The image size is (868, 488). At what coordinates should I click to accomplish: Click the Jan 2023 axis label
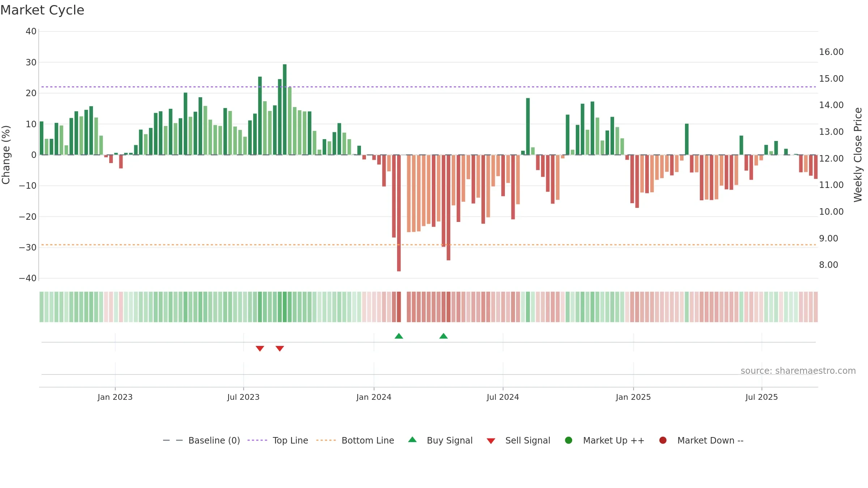click(115, 397)
